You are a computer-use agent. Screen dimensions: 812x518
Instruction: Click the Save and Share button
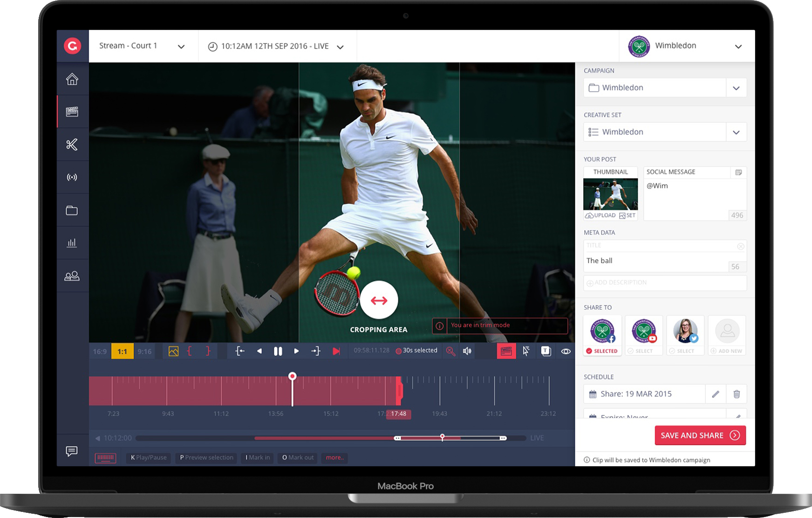700,435
